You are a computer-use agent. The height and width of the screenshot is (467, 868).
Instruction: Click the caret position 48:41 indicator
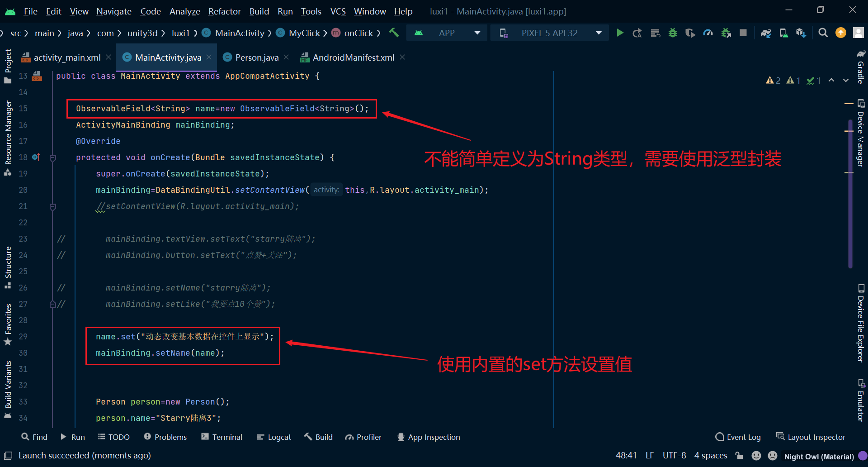click(626, 455)
